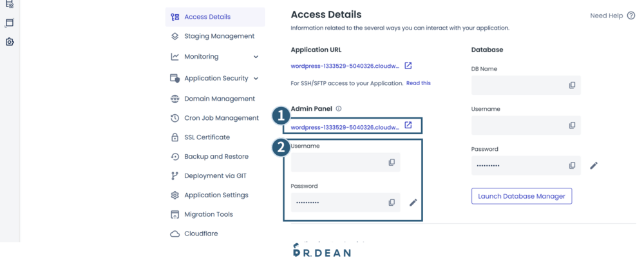This screenshot has height=269, width=644.
Task: Copy the database name
Action: point(572,85)
